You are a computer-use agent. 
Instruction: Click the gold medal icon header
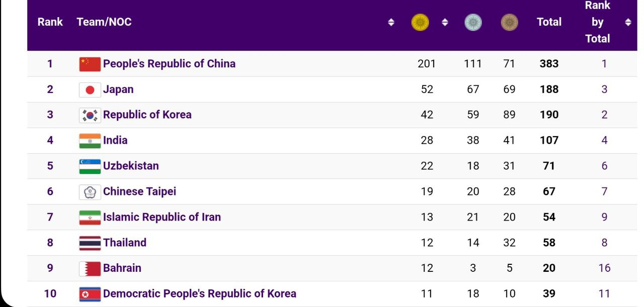click(x=420, y=22)
